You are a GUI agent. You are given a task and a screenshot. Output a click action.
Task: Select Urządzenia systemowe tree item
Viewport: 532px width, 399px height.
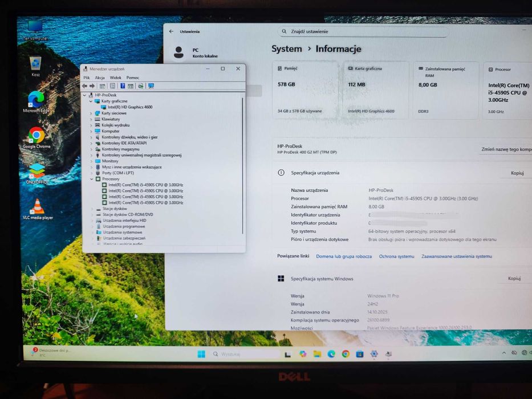123,233
